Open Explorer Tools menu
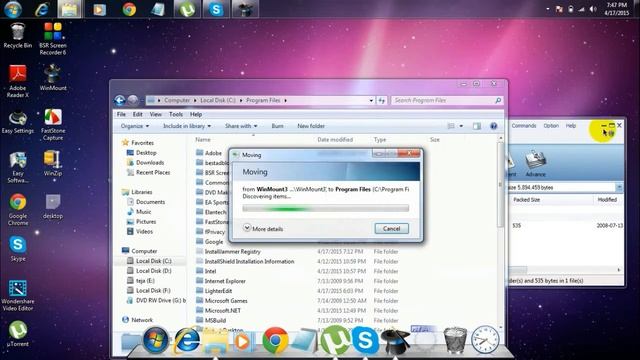The width and height of the screenshot is (640, 360). coord(176,114)
